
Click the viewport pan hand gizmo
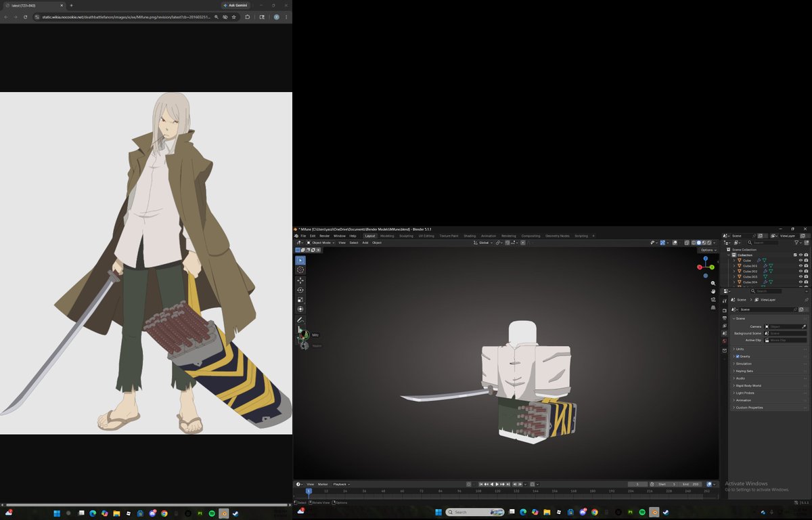pos(713,291)
